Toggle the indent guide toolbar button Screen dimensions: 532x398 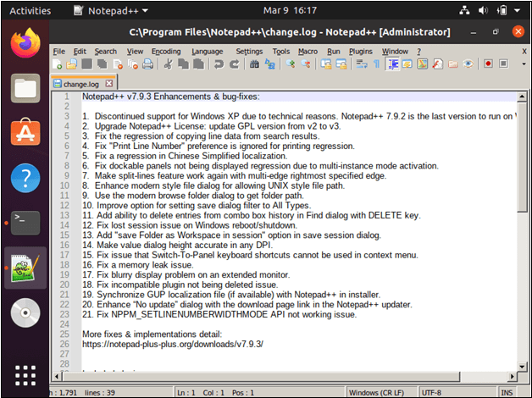pos(392,64)
